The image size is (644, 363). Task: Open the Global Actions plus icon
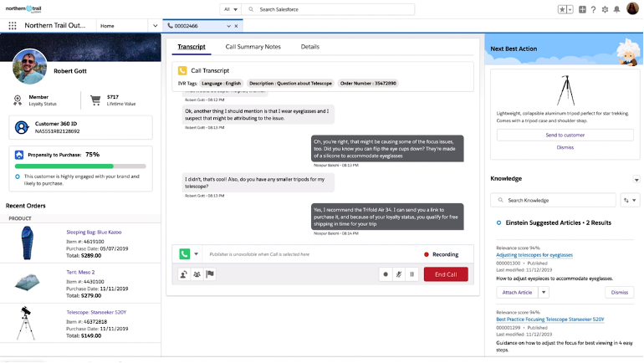582,9
